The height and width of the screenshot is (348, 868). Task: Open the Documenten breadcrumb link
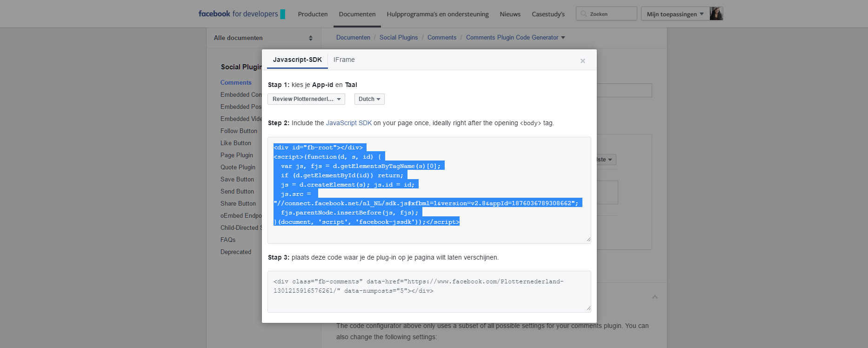pyautogui.click(x=353, y=37)
